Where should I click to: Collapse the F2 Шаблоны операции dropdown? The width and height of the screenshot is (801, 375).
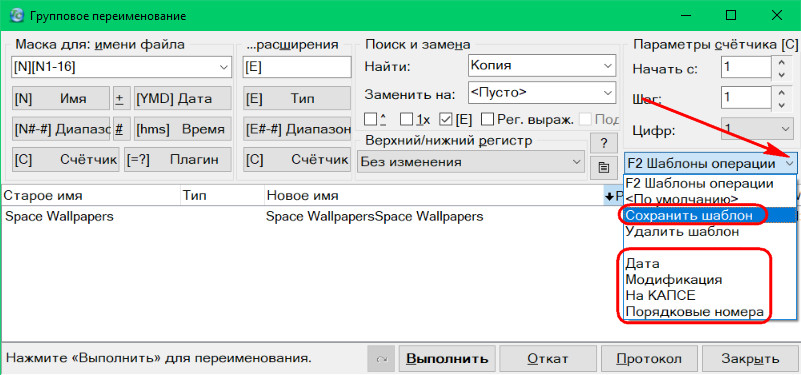pos(790,163)
